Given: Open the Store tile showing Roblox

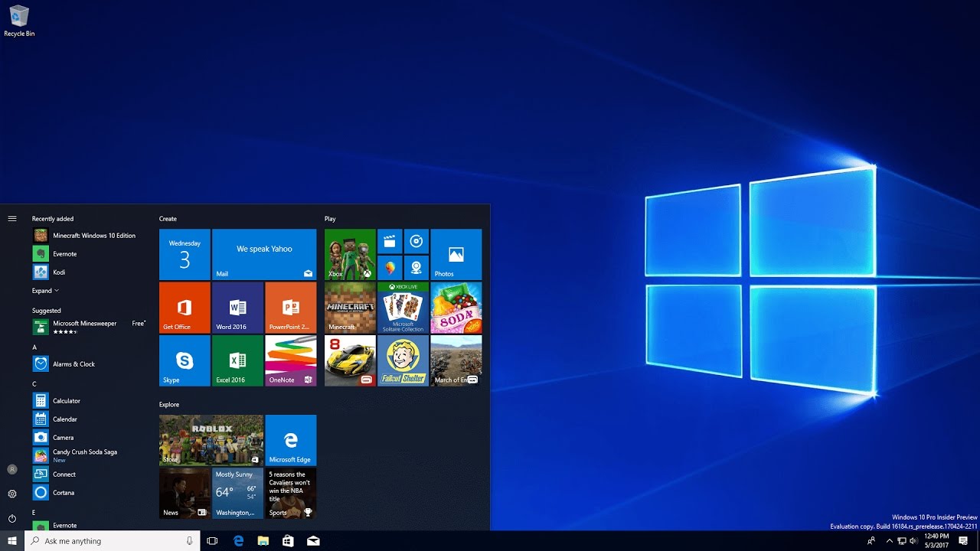Looking at the screenshot, I should click(x=211, y=440).
